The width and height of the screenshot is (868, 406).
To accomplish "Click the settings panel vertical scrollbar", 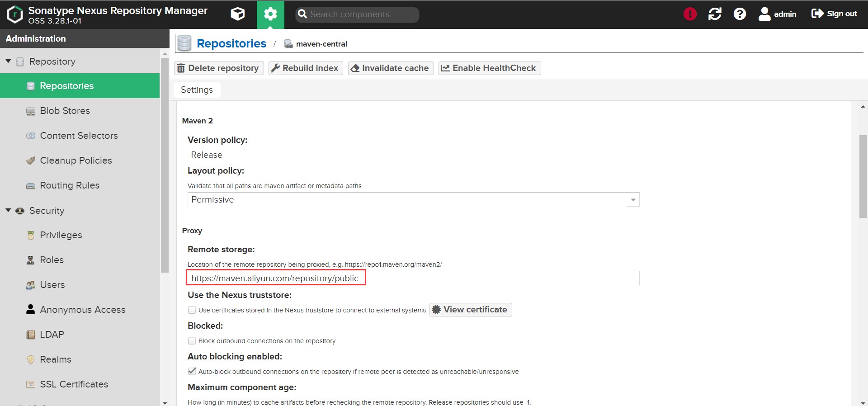I will point(863,176).
